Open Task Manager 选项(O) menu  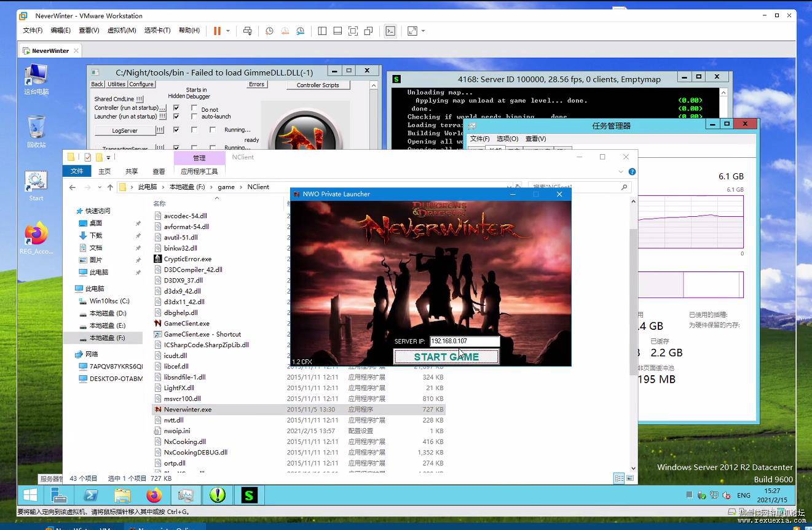point(507,139)
